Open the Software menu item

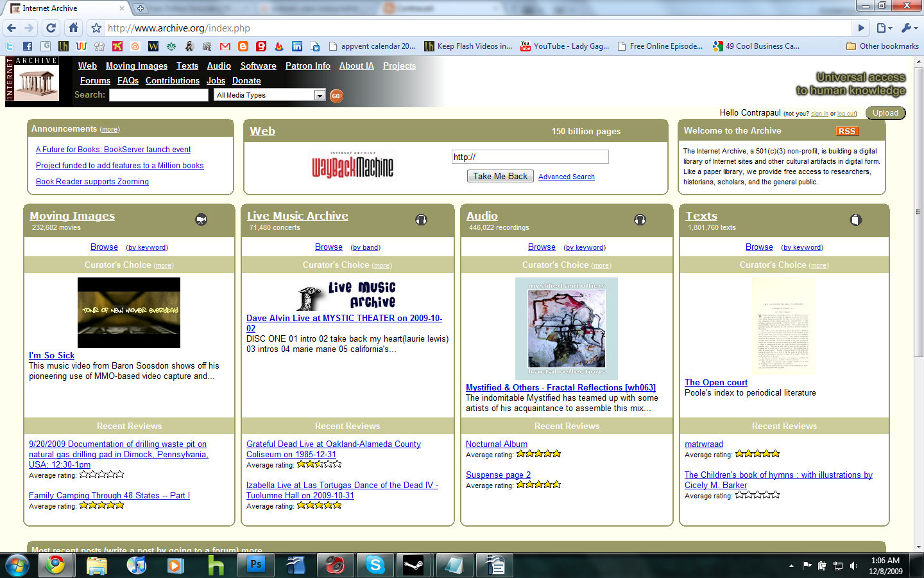pos(259,66)
